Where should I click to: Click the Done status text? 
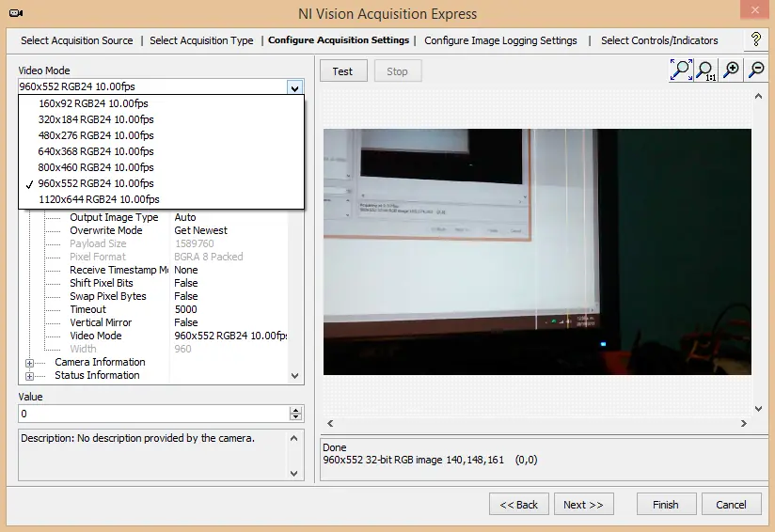pos(334,447)
